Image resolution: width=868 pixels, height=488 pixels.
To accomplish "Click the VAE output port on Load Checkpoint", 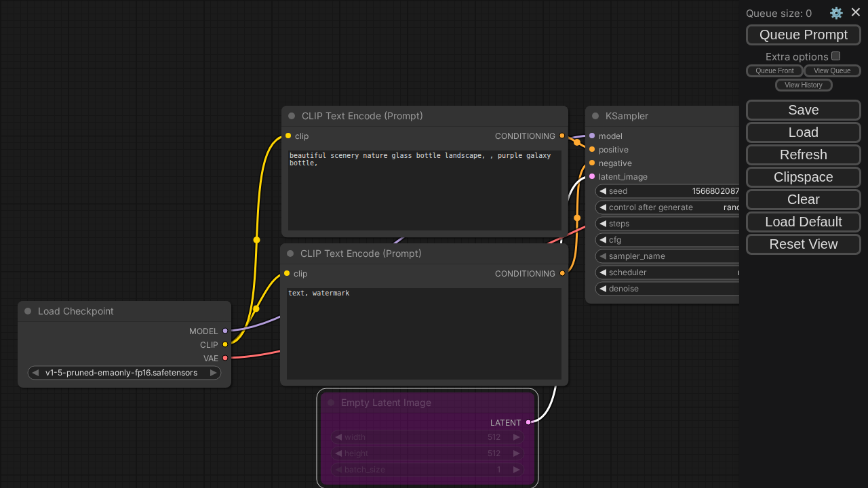I will click(225, 358).
